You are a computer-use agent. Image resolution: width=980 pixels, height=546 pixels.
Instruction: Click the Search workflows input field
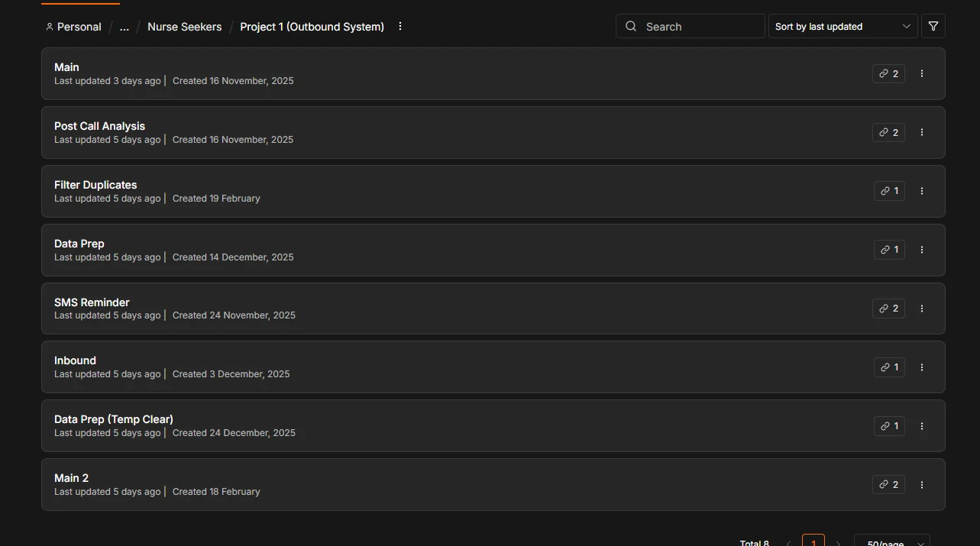[690, 26]
